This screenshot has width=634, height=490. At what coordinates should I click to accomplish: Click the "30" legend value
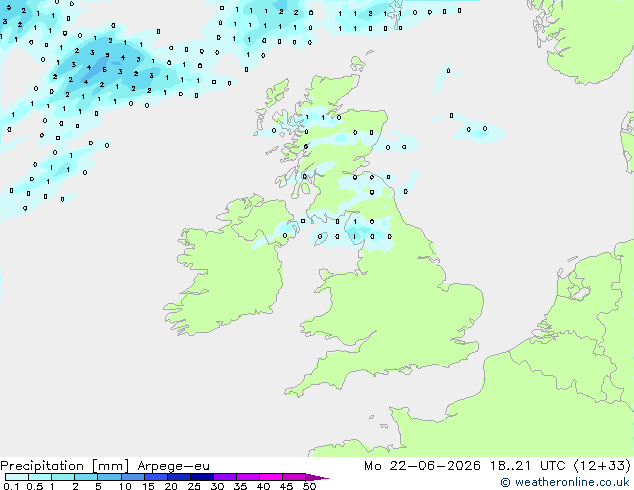click(217, 486)
